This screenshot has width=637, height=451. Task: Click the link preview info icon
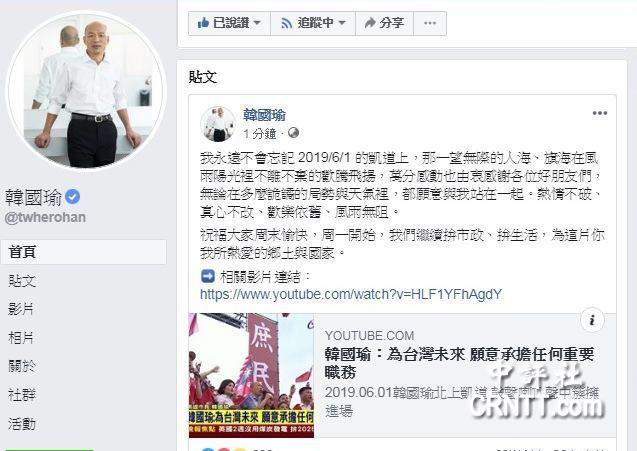592,320
